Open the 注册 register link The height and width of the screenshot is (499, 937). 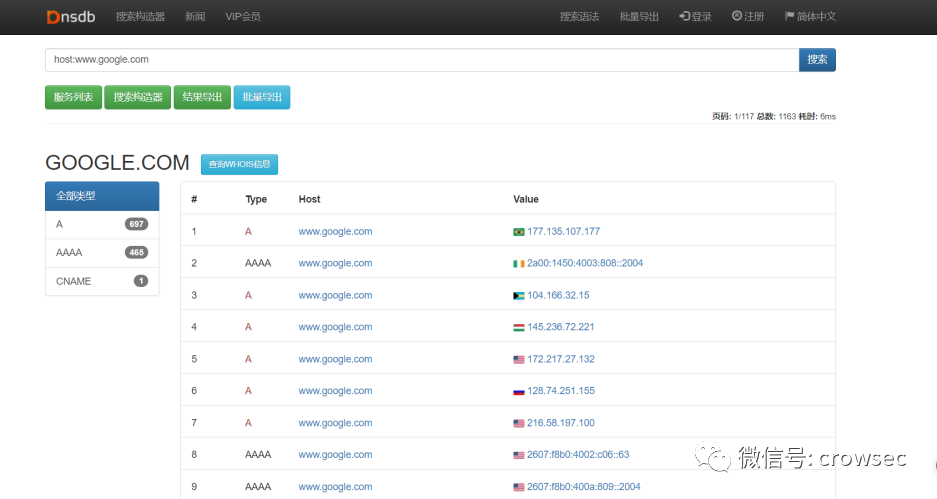pyautogui.click(x=748, y=17)
